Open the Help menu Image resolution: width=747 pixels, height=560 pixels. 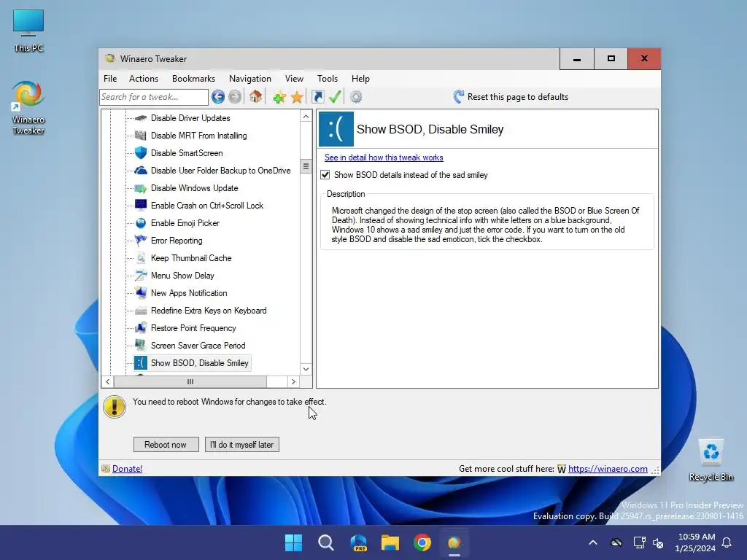coord(360,79)
